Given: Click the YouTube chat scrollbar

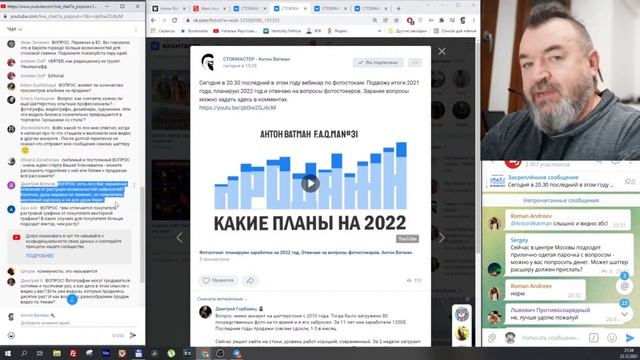Looking at the screenshot, I should pos(142,235).
